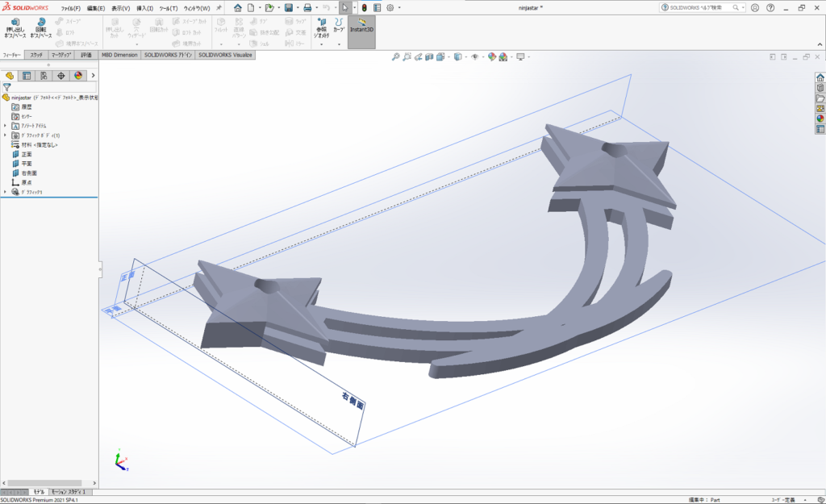The image size is (826, 504).
Task: Open the ウィンドウ(W) menu
Action: coord(197,8)
